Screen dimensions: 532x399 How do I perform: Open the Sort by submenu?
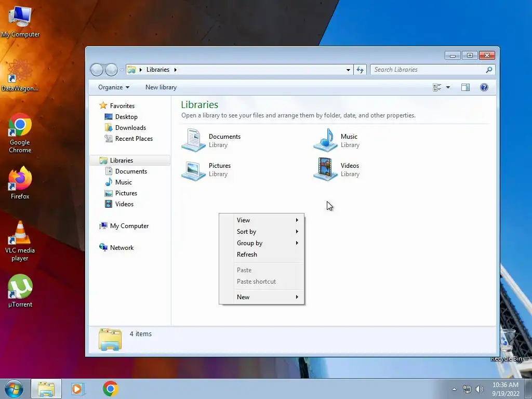[x=261, y=232]
